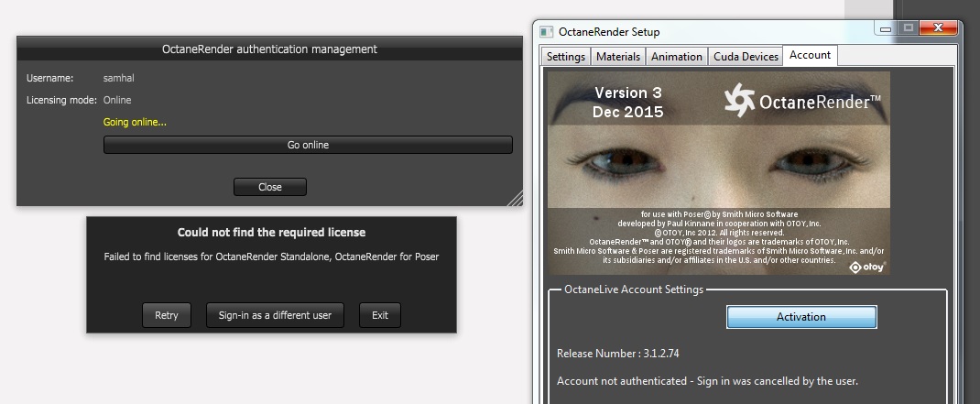Click the yellow 'Going online...' status text
This screenshot has height=404, width=980.
click(135, 122)
